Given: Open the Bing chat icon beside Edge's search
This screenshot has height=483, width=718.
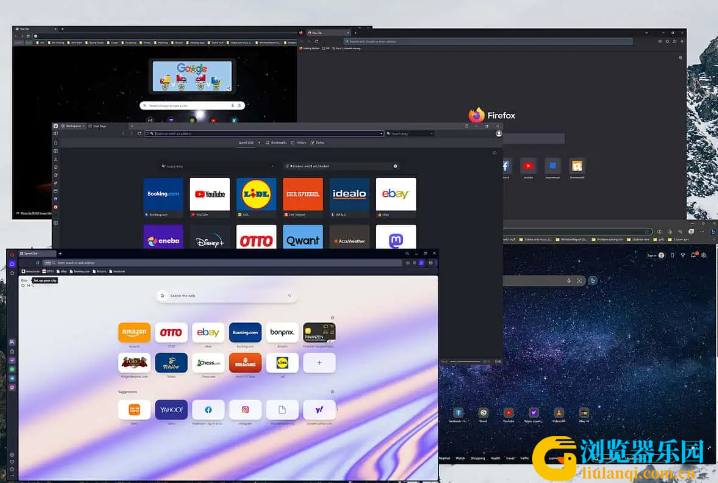Looking at the screenshot, I should pyautogui.click(x=593, y=281).
